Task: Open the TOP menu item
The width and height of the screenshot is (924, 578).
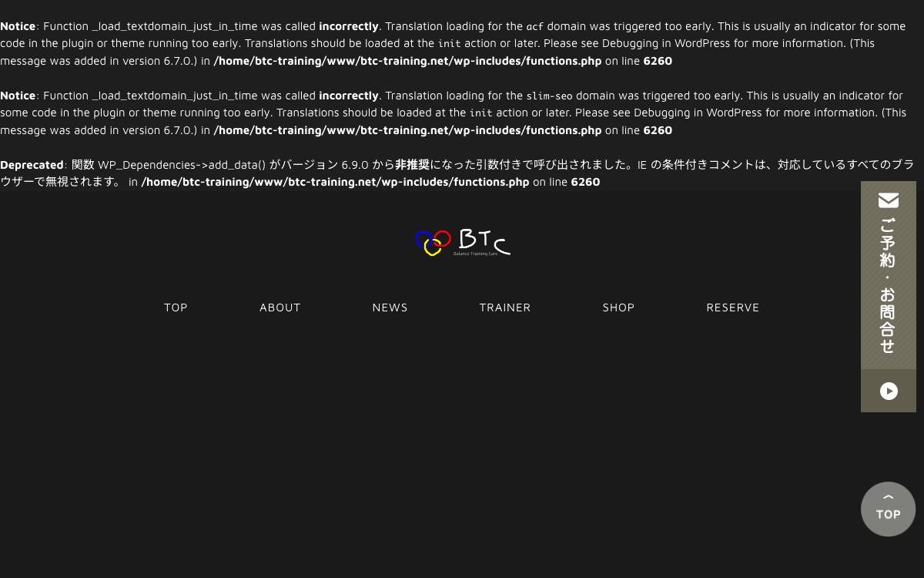Action: (176, 307)
